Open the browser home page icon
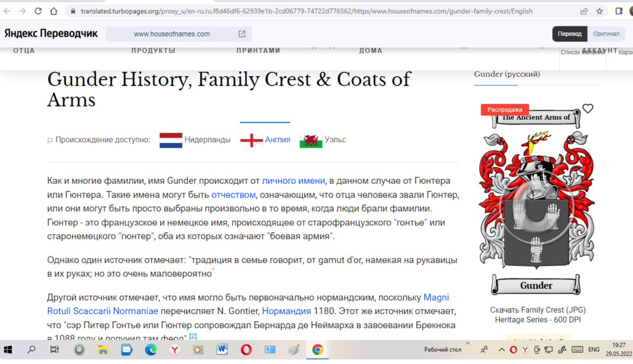The height and width of the screenshot is (364, 633). tap(54, 11)
